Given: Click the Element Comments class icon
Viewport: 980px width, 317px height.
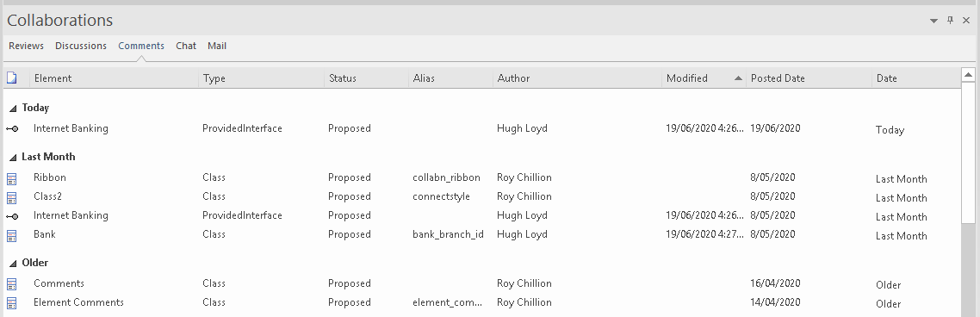Looking at the screenshot, I should tap(12, 304).
